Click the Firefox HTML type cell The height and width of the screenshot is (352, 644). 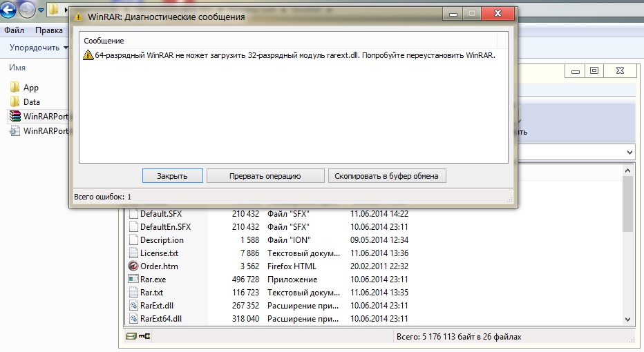pyautogui.click(x=292, y=266)
